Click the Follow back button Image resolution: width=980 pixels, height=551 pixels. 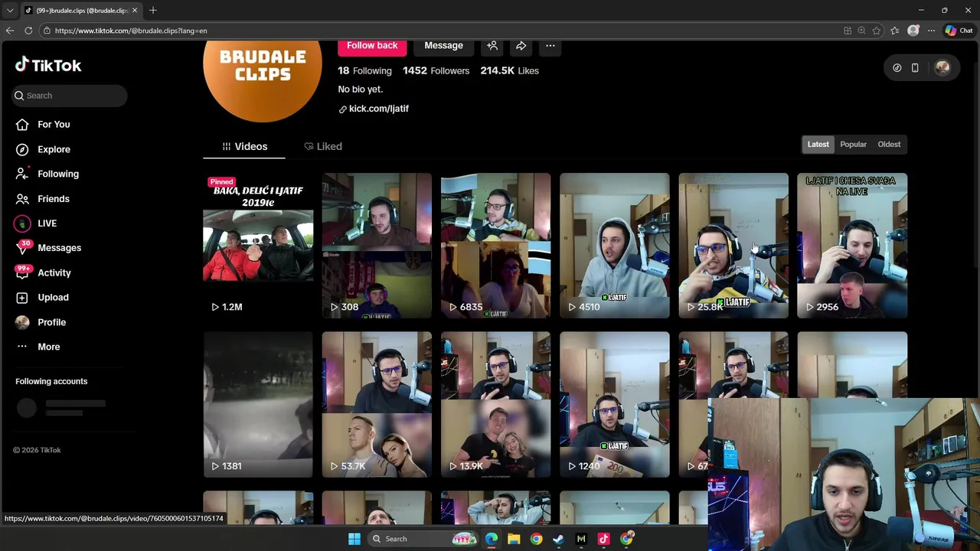click(372, 46)
